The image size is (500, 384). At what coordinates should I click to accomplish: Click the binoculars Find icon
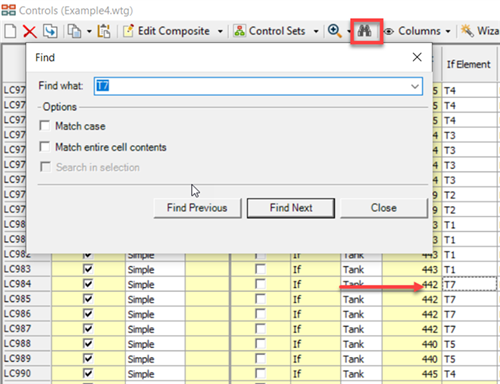pos(365,31)
